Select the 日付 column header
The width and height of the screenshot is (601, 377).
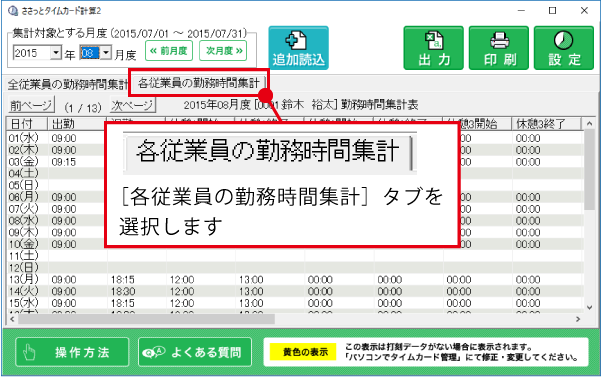click(27, 124)
